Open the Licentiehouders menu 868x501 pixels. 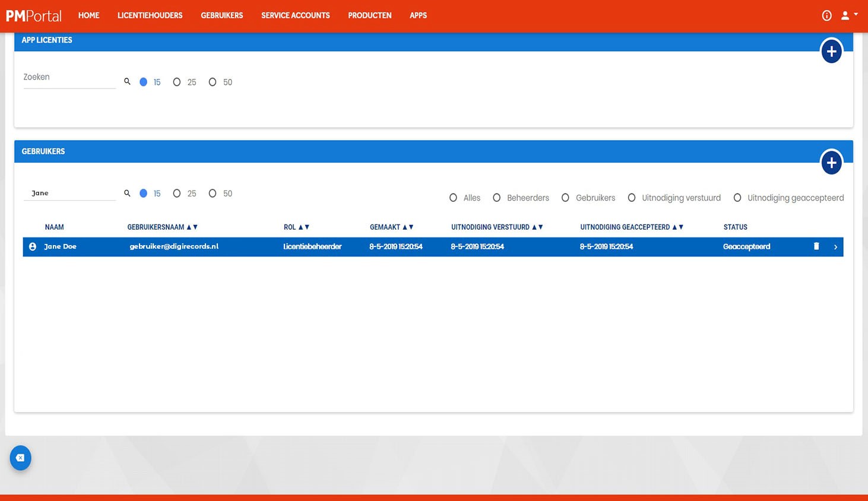coord(150,15)
